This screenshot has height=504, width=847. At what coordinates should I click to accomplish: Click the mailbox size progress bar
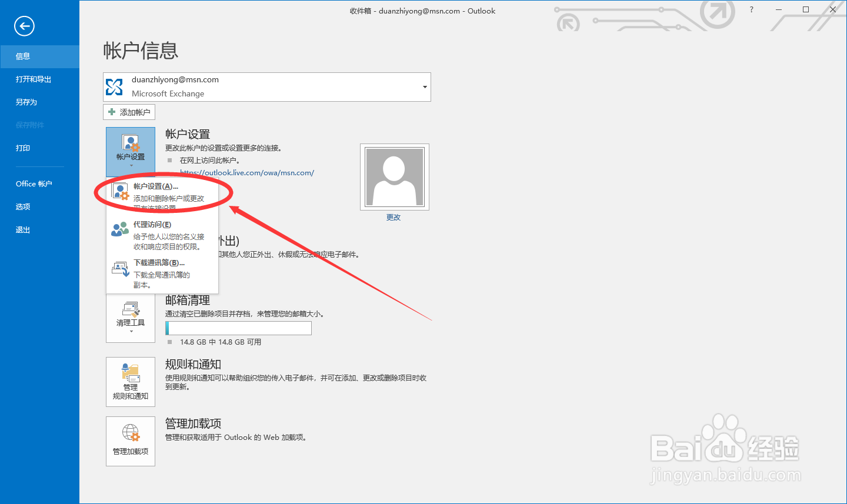[x=238, y=328]
